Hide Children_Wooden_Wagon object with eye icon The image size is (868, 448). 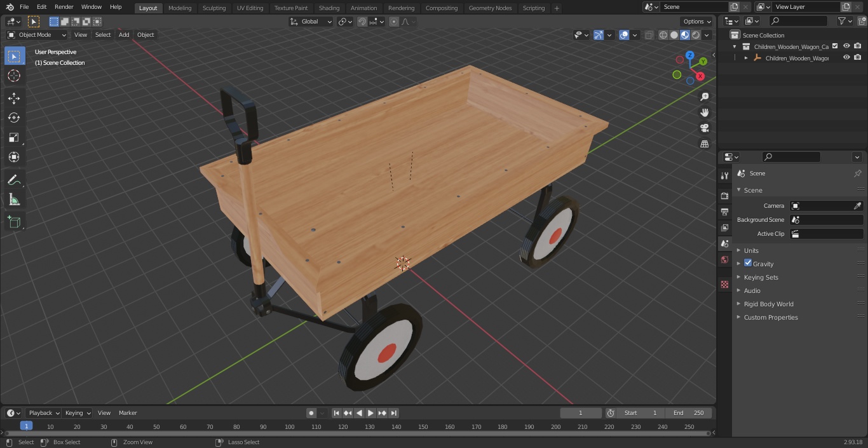tap(846, 57)
